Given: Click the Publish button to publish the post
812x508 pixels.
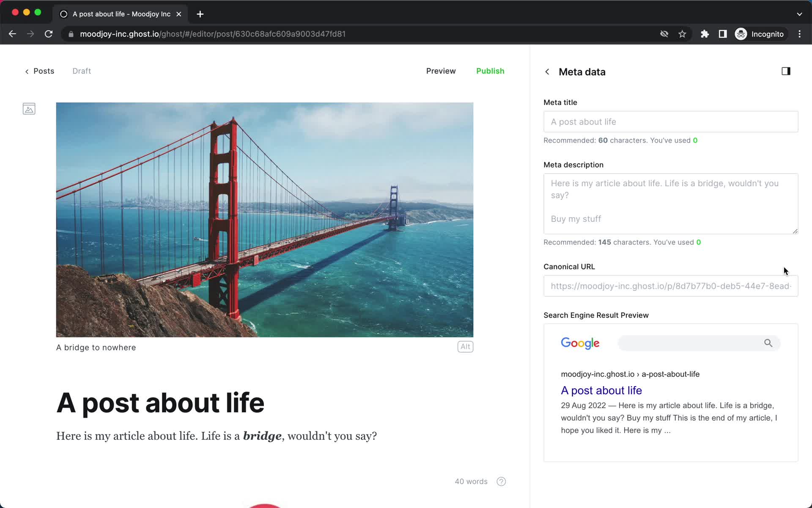Looking at the screenshot, I should tap(490, 71).
